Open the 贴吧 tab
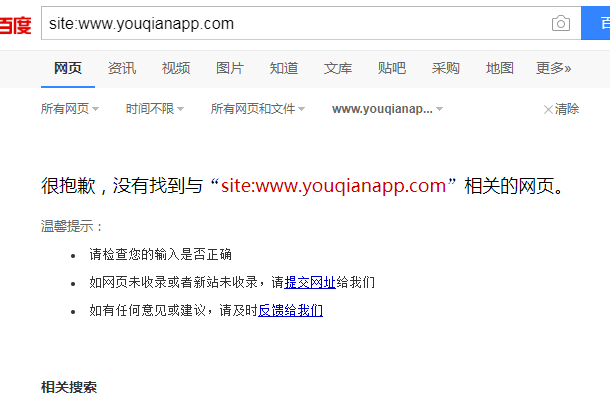This screenshot has height=398, width=610. pos(392,68)
